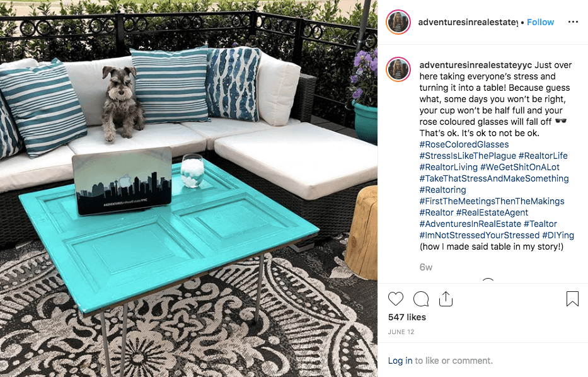588x377 pixels.
Task: Click the post photo of the patio
Action: click(188, 188)
